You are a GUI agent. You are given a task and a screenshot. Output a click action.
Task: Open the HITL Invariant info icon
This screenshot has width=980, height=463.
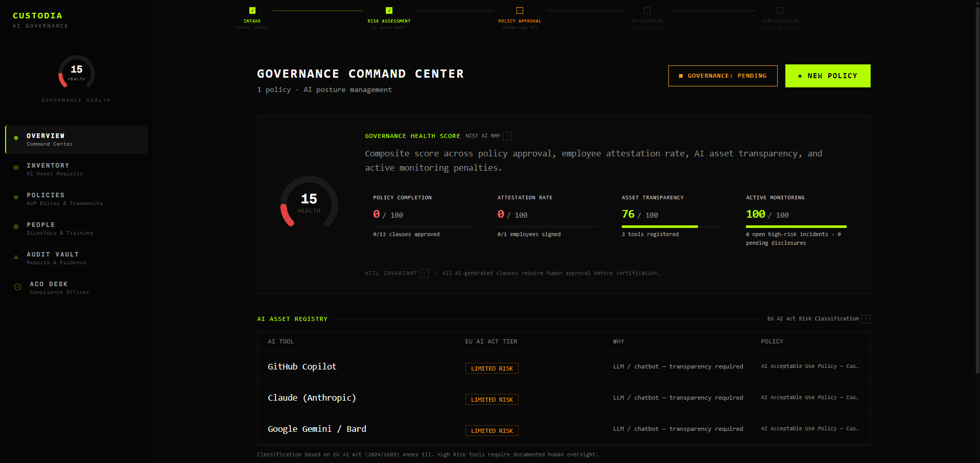pos(424,273)
